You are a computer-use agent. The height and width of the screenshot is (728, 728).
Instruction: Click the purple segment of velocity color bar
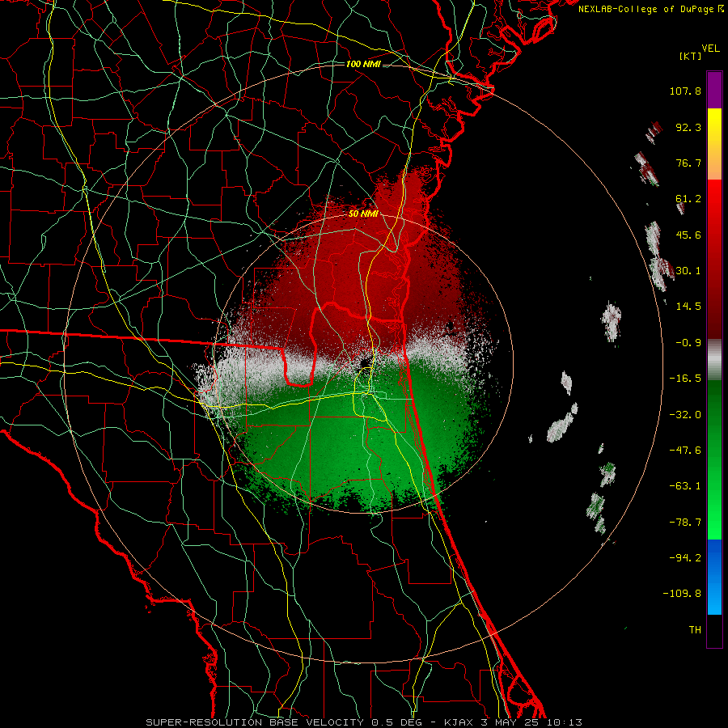[x=714, y=90]
